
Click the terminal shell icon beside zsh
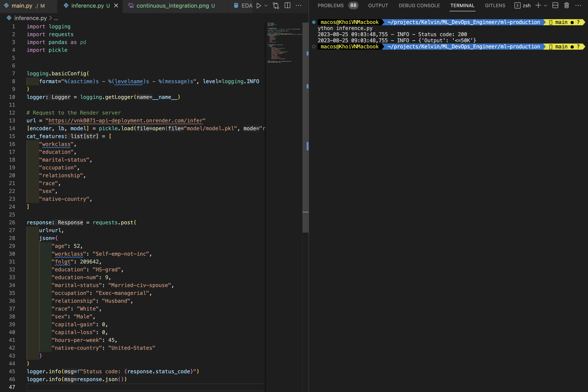tap(517, 5)
